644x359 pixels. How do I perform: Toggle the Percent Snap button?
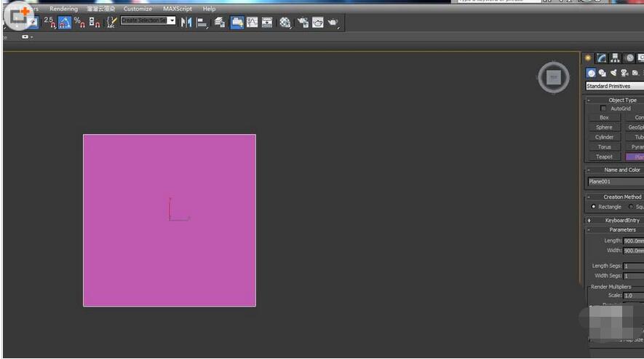click(79, 22)
